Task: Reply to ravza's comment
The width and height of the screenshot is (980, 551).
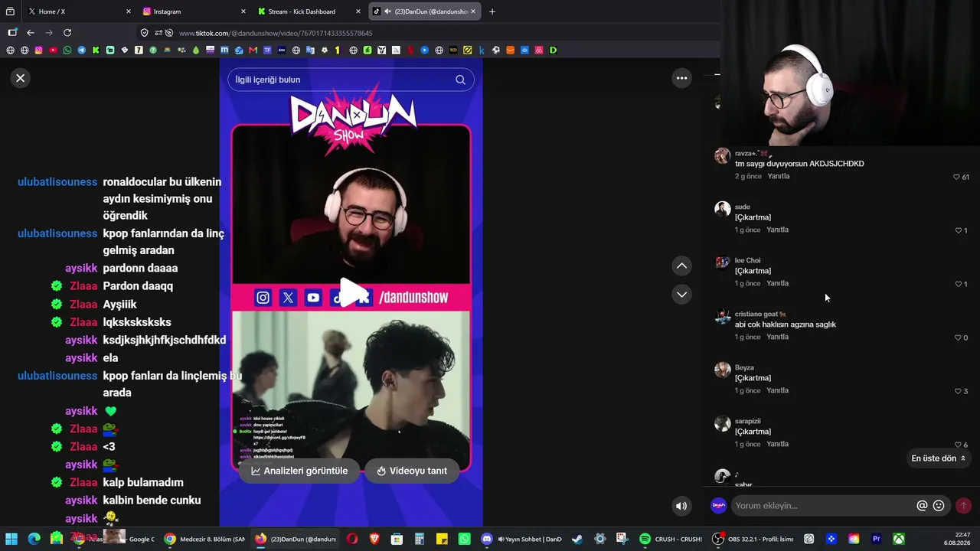Action: pyautogui.click(x=778, y=176)
